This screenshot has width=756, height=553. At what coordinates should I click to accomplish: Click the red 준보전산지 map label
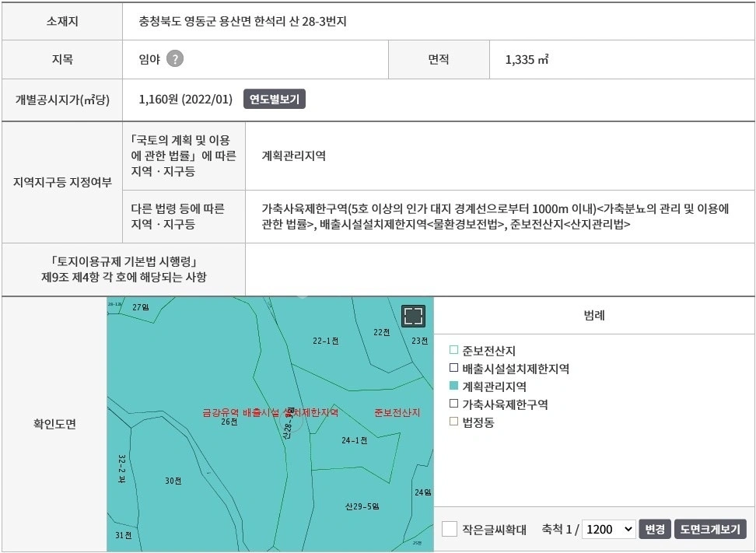pos(397,413)
